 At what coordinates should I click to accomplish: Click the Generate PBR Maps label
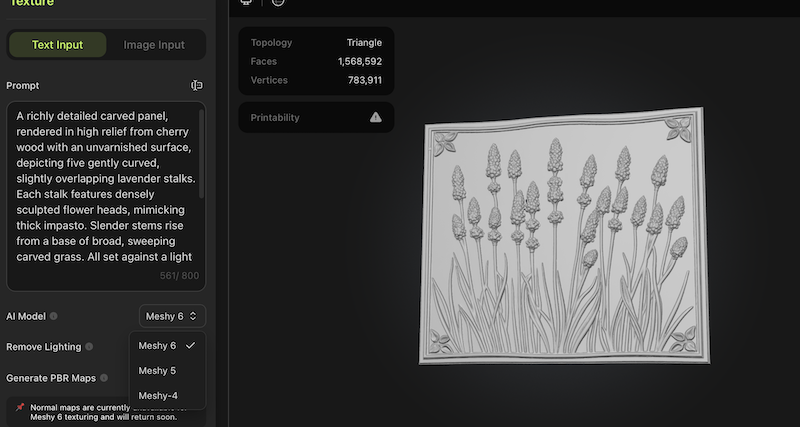[51, 378]
